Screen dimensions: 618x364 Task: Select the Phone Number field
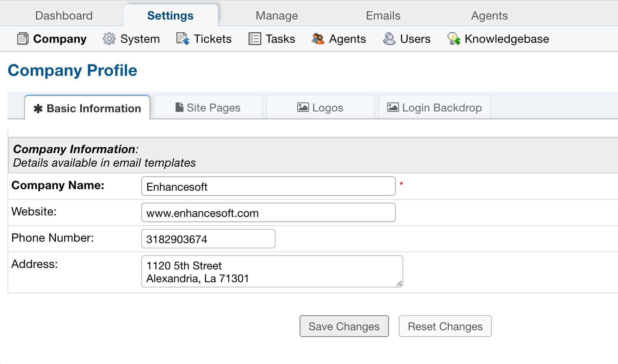pos(208,239)
